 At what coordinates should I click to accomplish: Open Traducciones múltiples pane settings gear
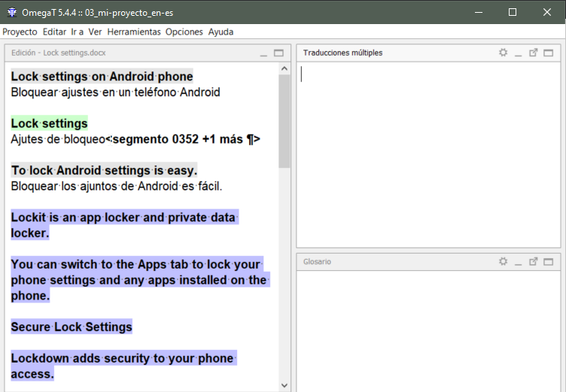click(504, 53)
